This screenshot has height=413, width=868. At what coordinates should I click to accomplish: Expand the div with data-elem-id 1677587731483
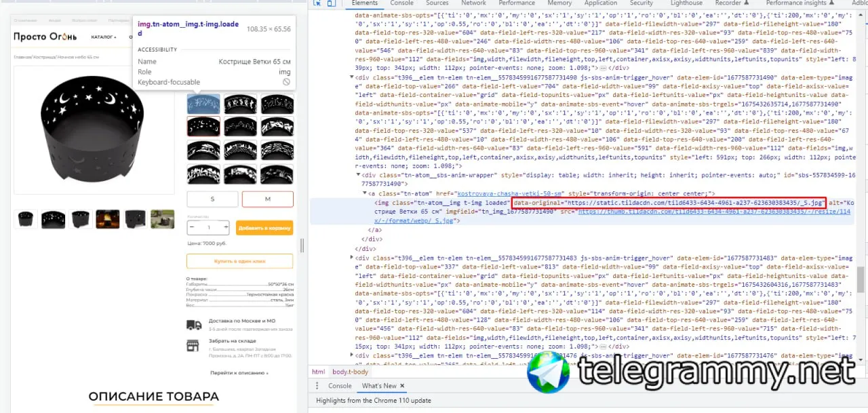351,258
